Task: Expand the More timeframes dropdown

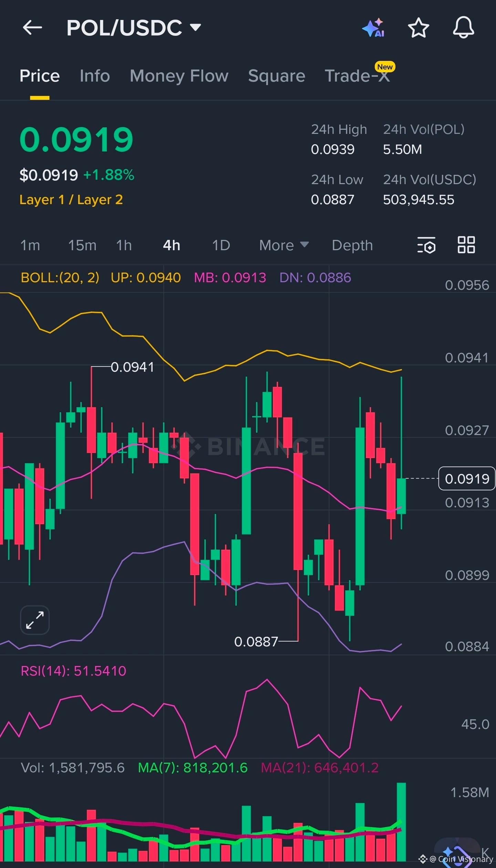Action: click(x=284, y=245)
